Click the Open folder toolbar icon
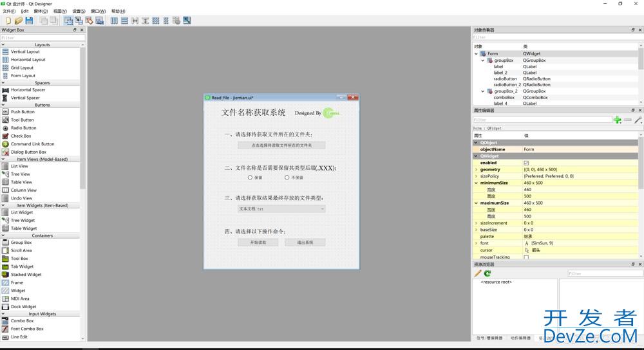Screen dimensions: 644x350 tap(19, 21)
